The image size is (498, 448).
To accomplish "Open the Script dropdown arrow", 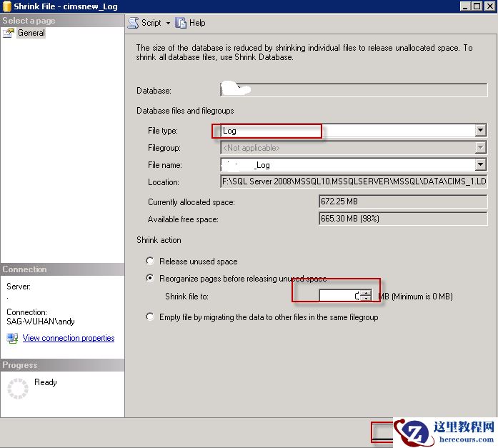I will coord(168,23).
